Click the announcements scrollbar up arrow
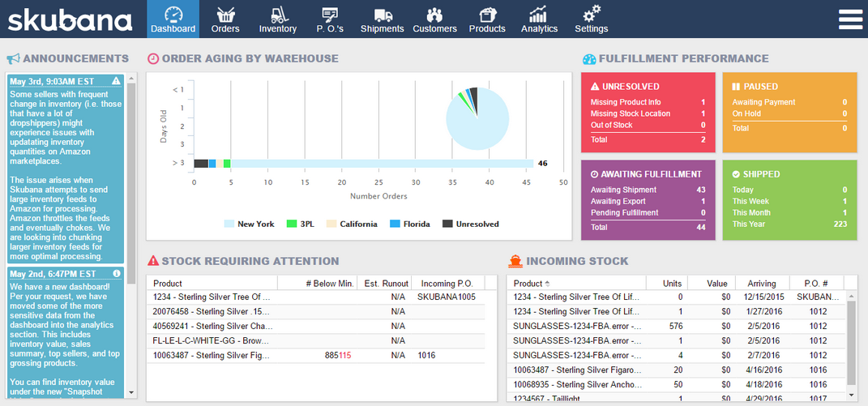 pyautogui.click(x=131, y=78)
